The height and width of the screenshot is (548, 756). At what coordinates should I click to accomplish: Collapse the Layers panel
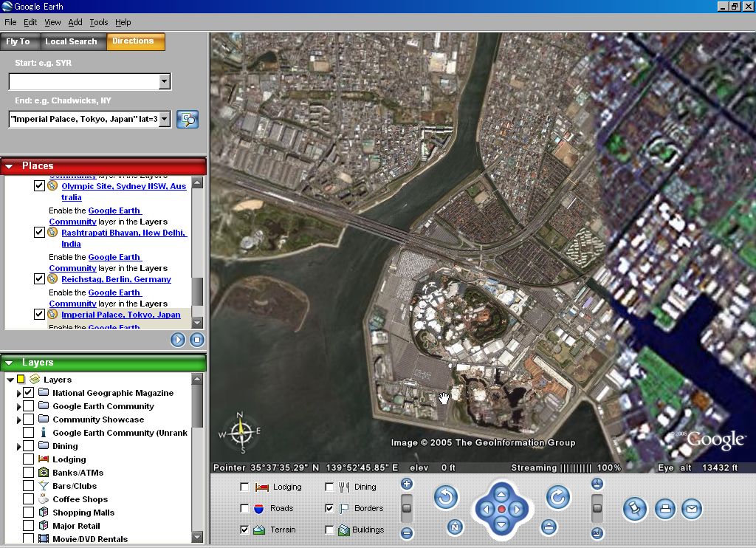pos(9,363)
